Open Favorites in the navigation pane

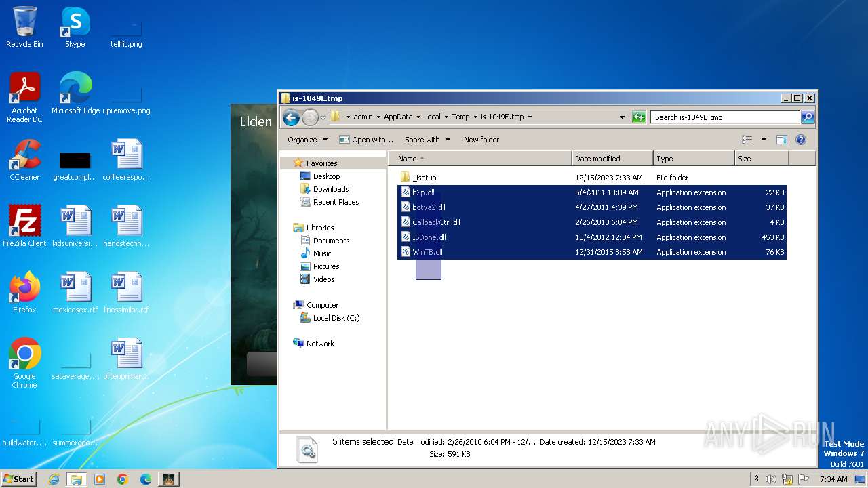321,163
